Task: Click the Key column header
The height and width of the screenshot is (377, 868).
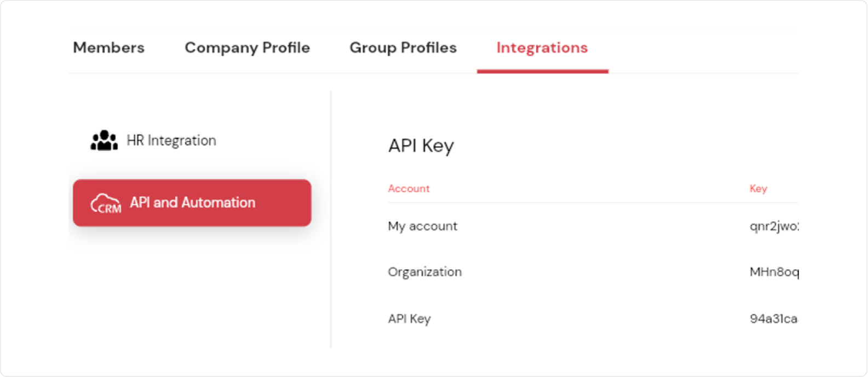Action: 758,189
